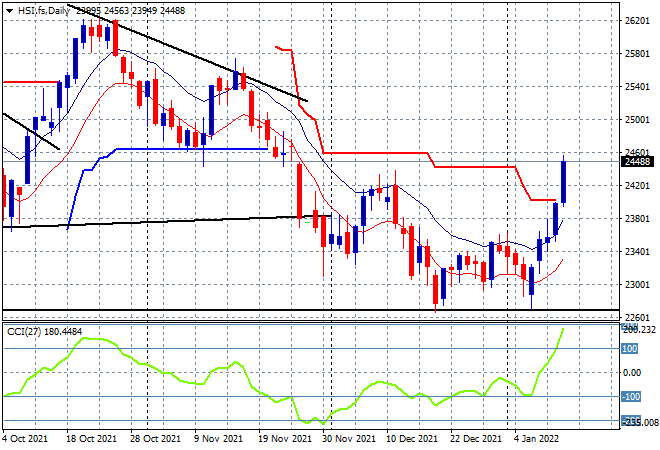This screenshot has height=450, width=660.
Task: Click the divider between chart and CCI pane
Action: coord(311,322)
